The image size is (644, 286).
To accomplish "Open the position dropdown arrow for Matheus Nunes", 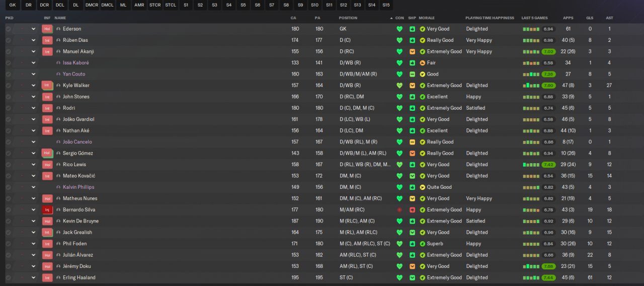I will click(33, 198).
